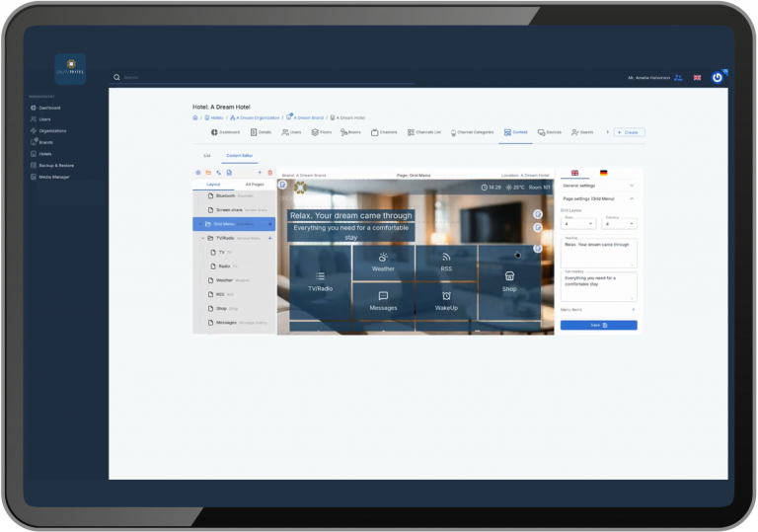Add a child page to TV/Radio
This screenshot has height=532, width=758.
269,238
